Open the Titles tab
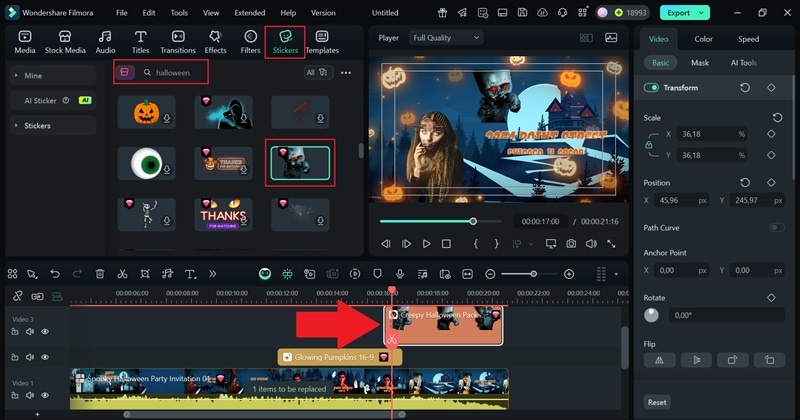Image resolution: width=800 pixels, height=420 pixels. [140, 42]
